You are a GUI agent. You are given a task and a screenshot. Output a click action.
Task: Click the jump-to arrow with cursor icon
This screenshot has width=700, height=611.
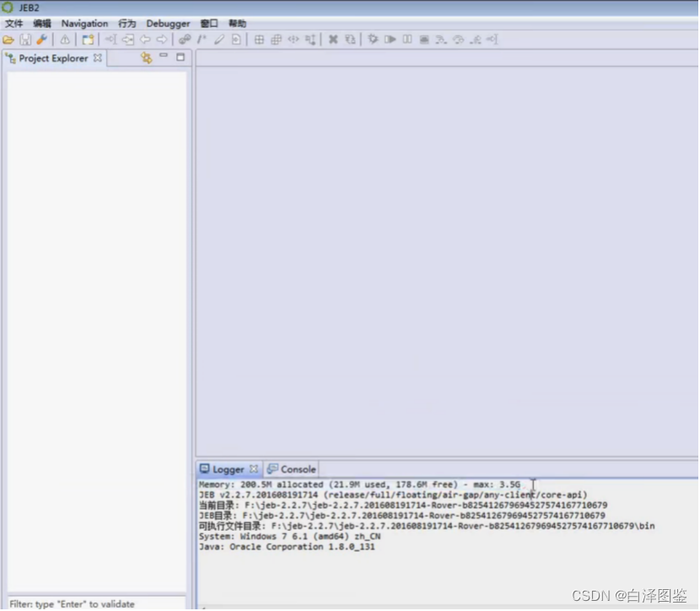tap(110, 40)
